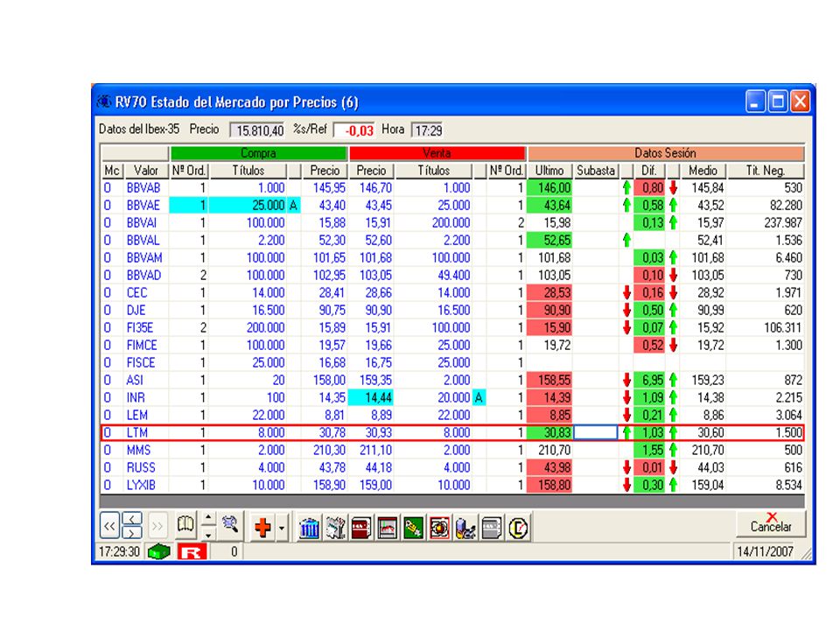Select the INR row name

[136, 398]
